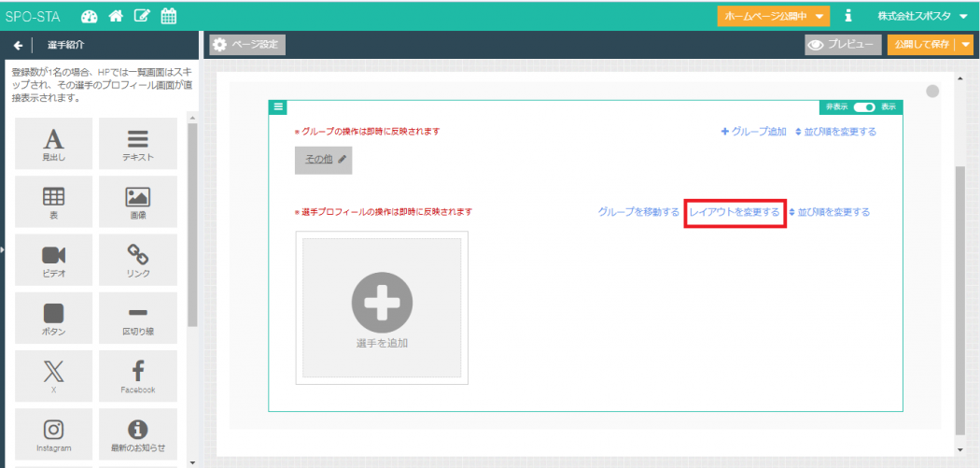
Task: Open the edit page pencil icon
Action: click(x=142, y=16)
